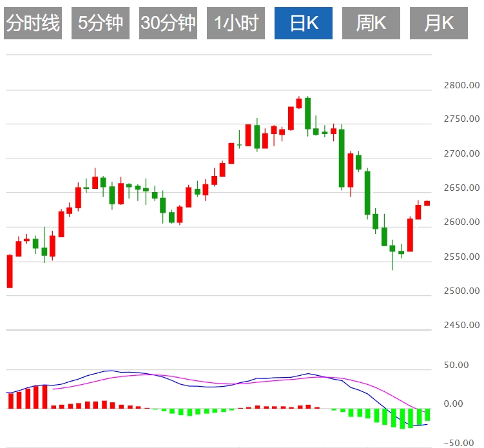
Task: Click the 2750.00 price axis label
Action: 461,119
